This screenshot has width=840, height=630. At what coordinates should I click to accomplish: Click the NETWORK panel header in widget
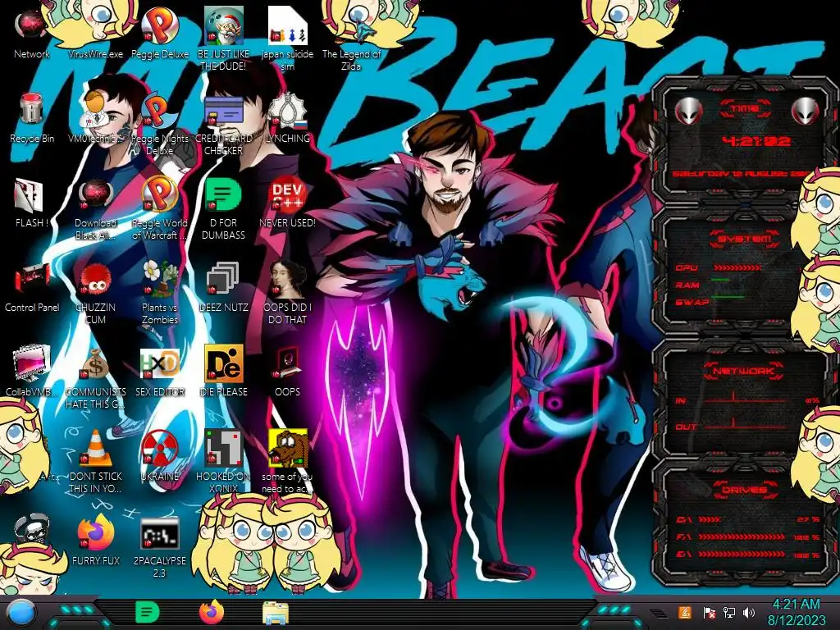[745, 371]
